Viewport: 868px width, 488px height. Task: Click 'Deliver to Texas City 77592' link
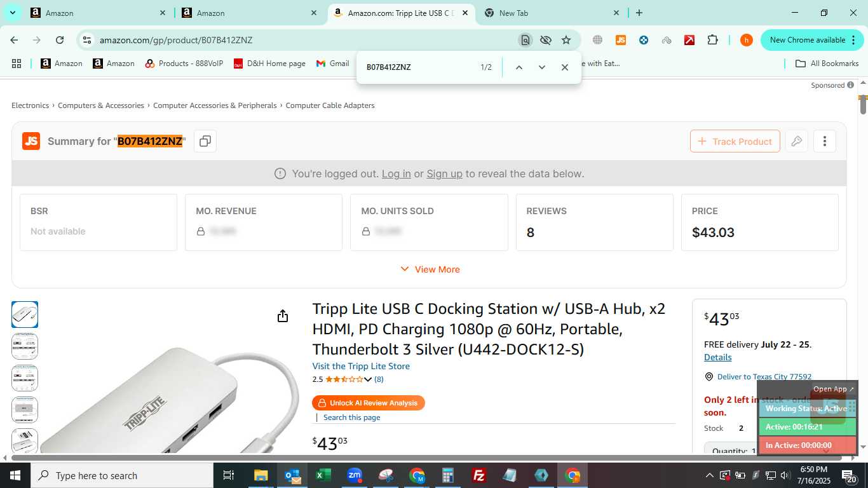coord(764,377)
